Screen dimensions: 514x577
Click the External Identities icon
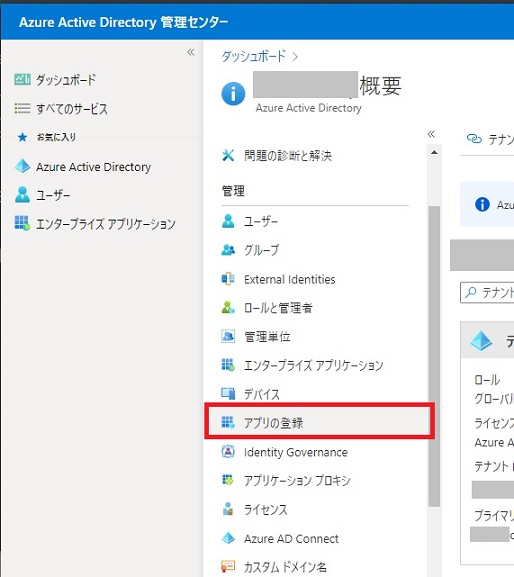228,279
